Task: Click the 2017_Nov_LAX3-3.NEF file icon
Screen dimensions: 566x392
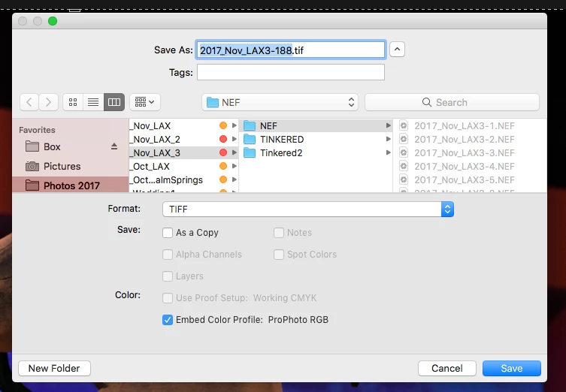Action: coord(404,152)
